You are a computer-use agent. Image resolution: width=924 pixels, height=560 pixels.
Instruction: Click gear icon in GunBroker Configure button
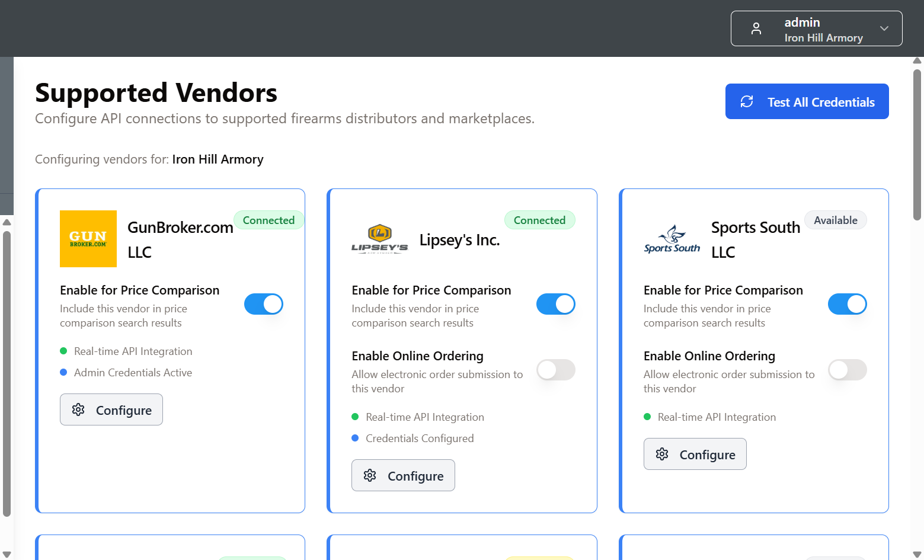point(78,409)
